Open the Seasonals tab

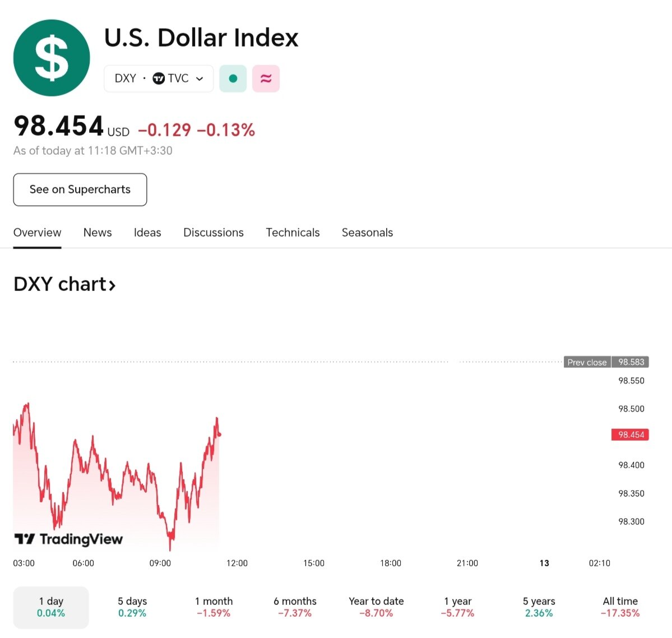click(x=367, y=233)
